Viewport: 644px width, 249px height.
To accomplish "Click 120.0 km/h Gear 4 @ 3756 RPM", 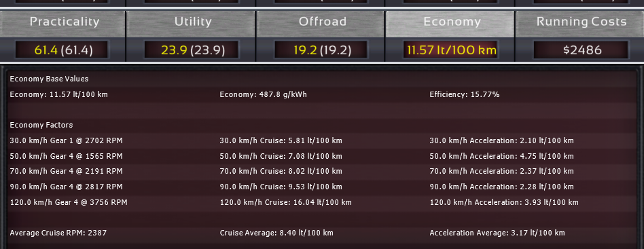I will tap(69, 202).
